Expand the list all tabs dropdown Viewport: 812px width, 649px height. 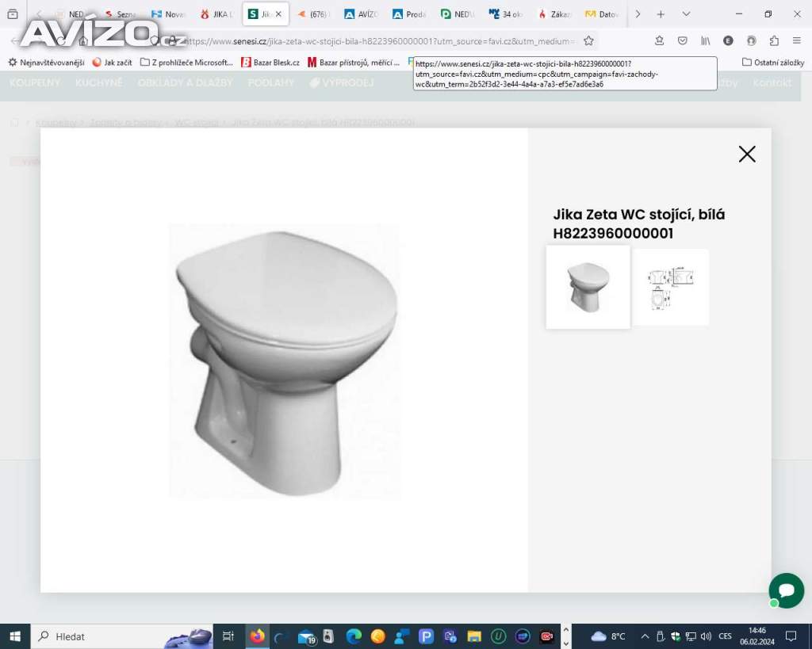[x=686, y=14]
